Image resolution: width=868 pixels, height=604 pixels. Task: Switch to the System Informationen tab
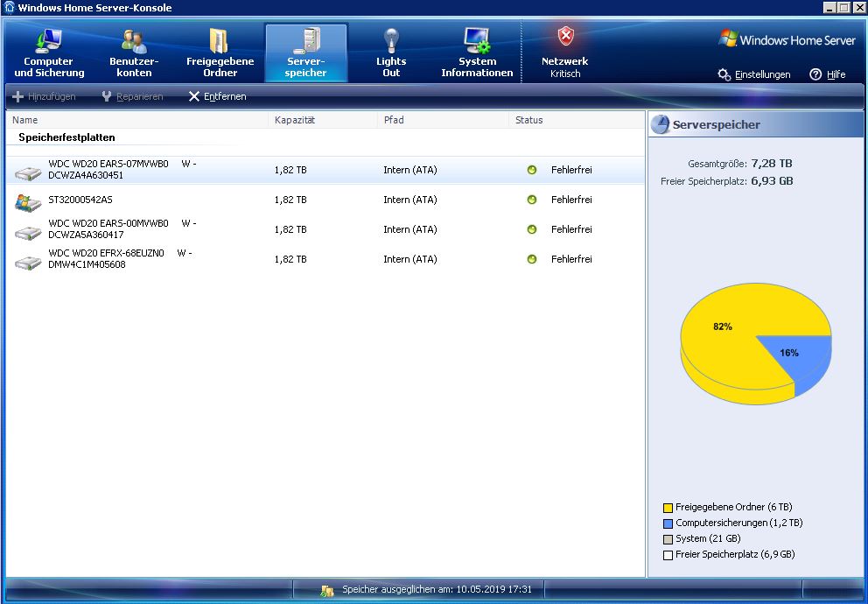477,53
